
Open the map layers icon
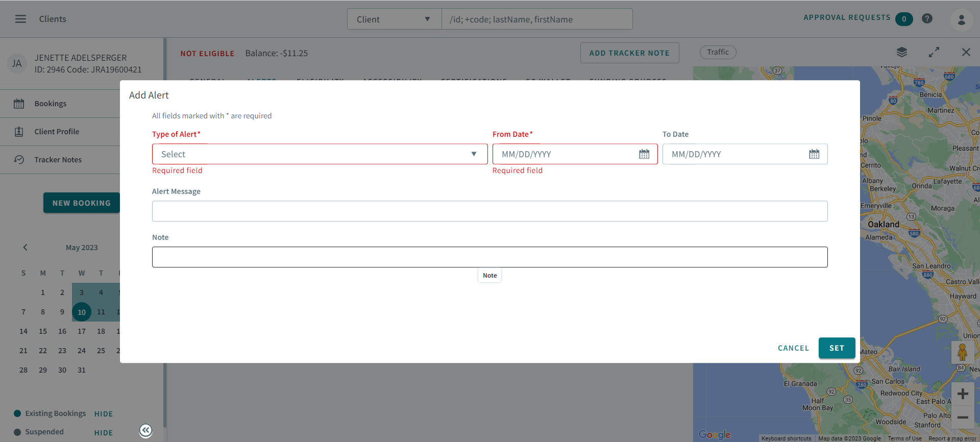902,52
